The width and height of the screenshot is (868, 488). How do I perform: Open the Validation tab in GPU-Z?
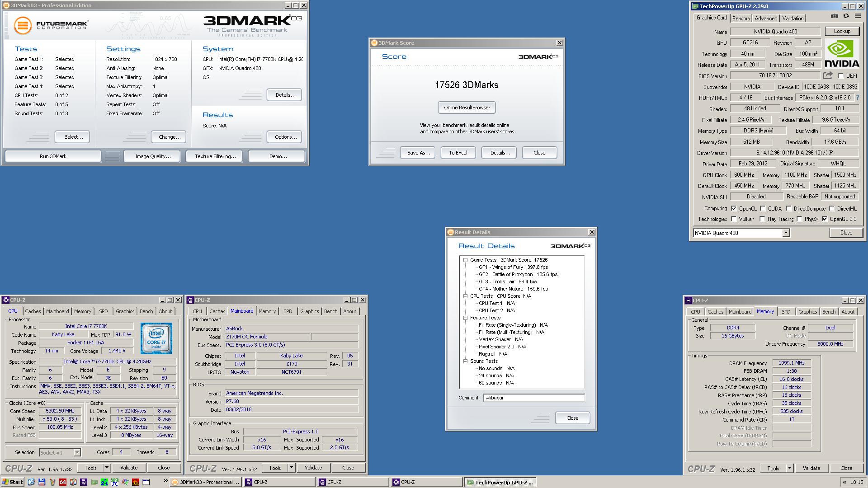tap(793, 19)
